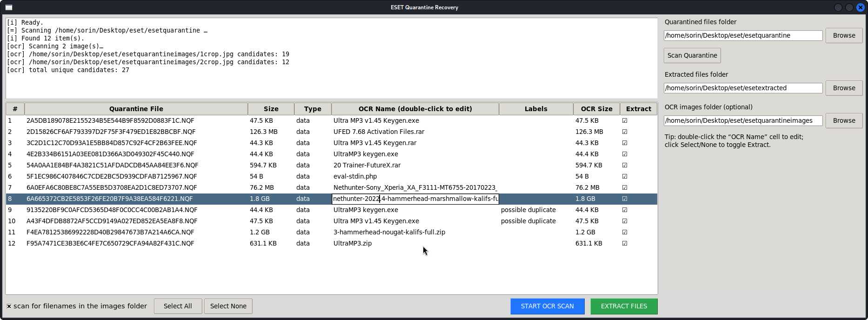This screenshot has width=868, height=320.
Task: Focus the extracted files folder path field
Action: [743, 88]
